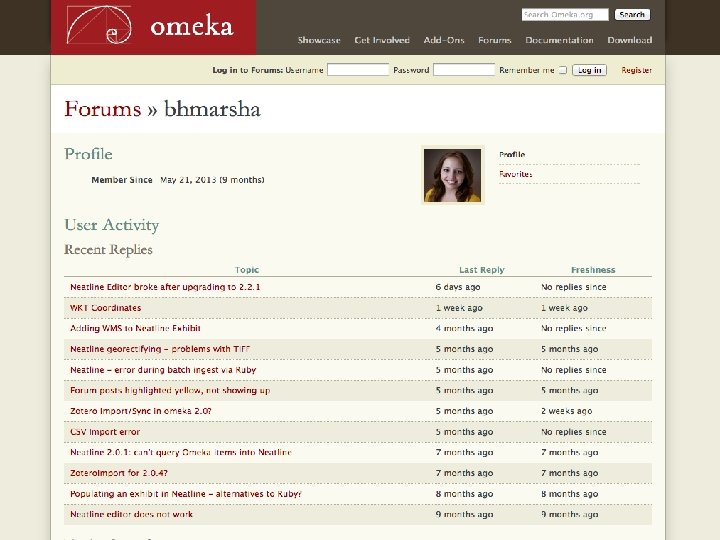The image size is (720, 540).
Task: Open the Get Involved nav item
Action: tap(382, 40)
